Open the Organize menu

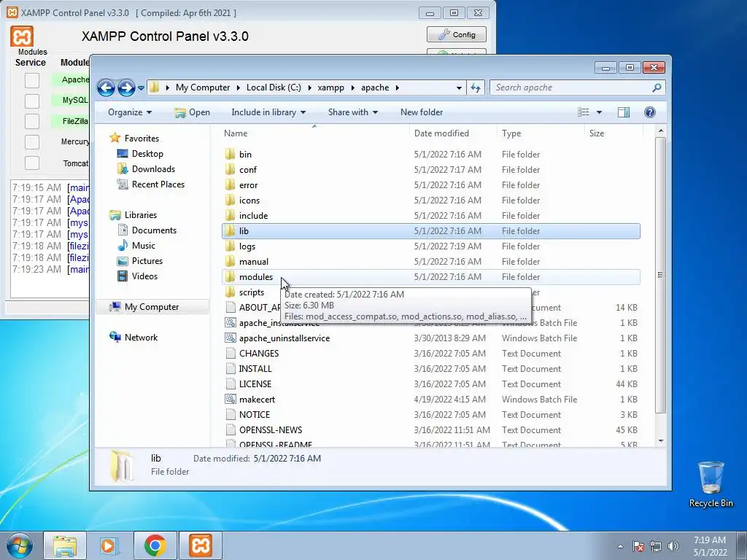coord(130,112)
